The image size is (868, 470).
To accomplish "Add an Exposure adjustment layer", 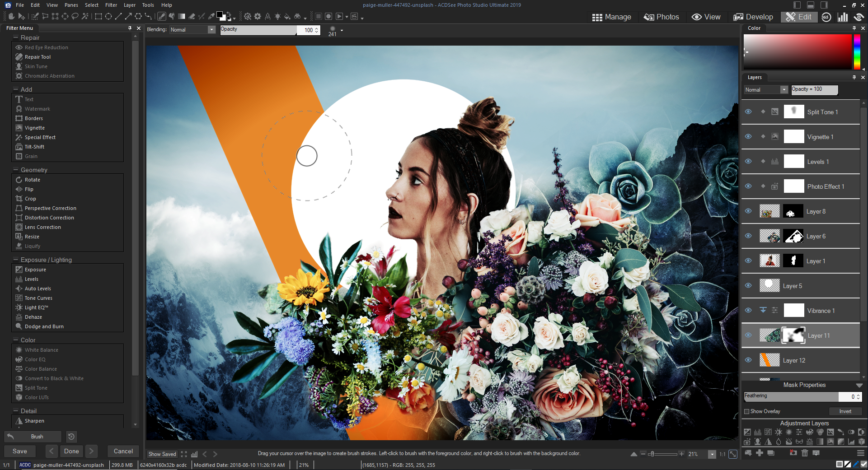I will (747, 432).
